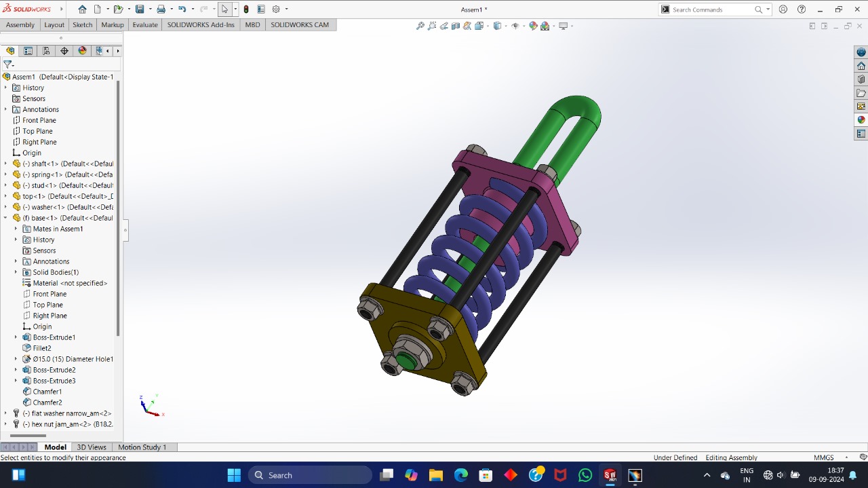Click the Rebuild traffic light icon
The width and height of the screenshot is (868, 488).
click(246, 10)
